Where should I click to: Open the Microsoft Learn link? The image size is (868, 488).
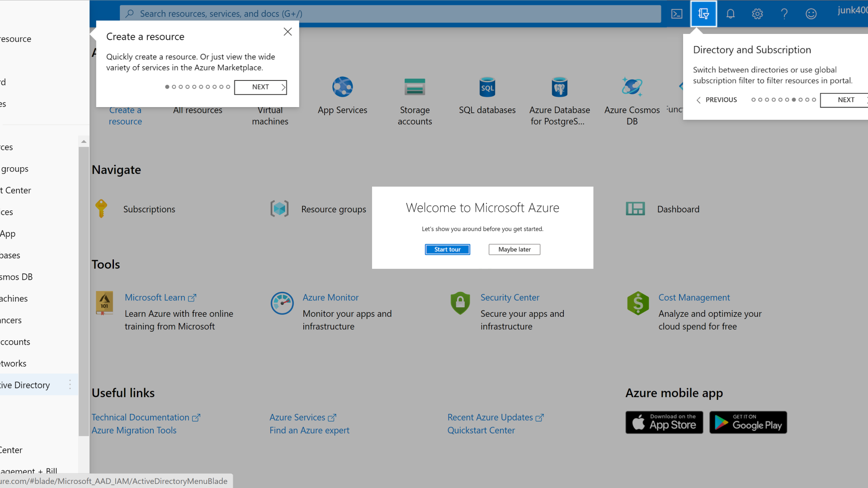tap(155, 297)
